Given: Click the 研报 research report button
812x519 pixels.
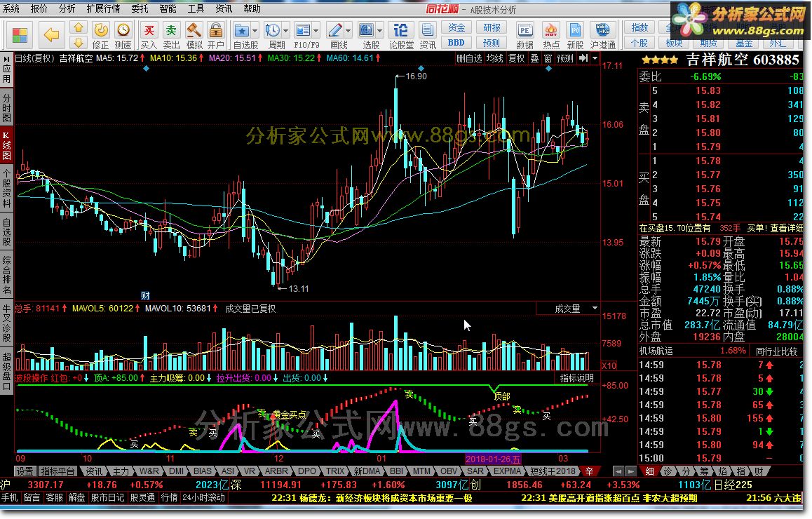Looking at the screenshot, I should (x=492, y=27).
